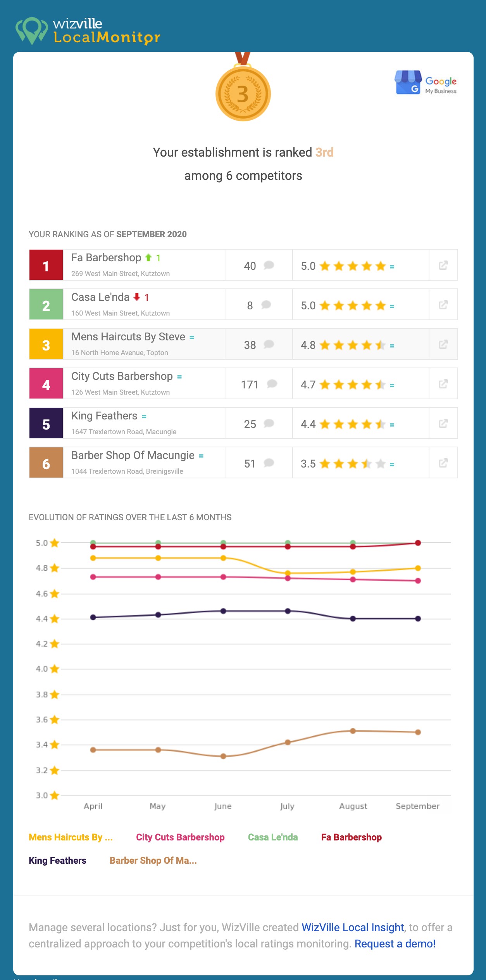Open external link for Barber Shop Of Macungie
This screenshot has width=486, height=980.
click(443, 463)
